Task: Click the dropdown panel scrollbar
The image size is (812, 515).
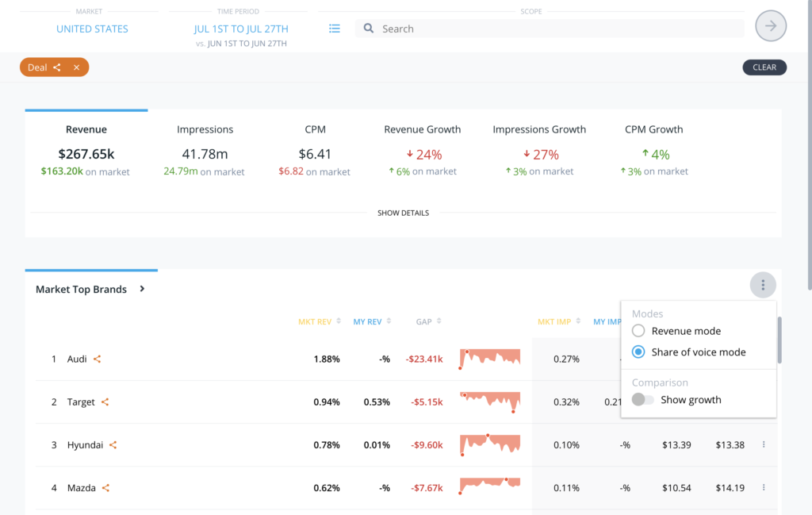Action: click(779, 340)
